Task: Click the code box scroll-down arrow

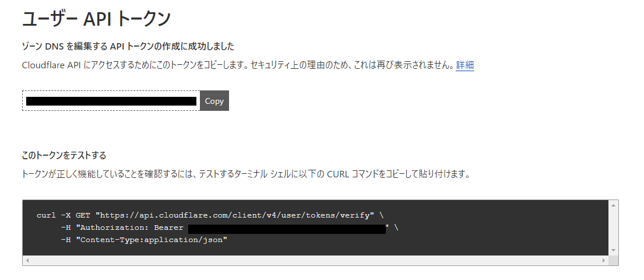Action: point(613,250)
